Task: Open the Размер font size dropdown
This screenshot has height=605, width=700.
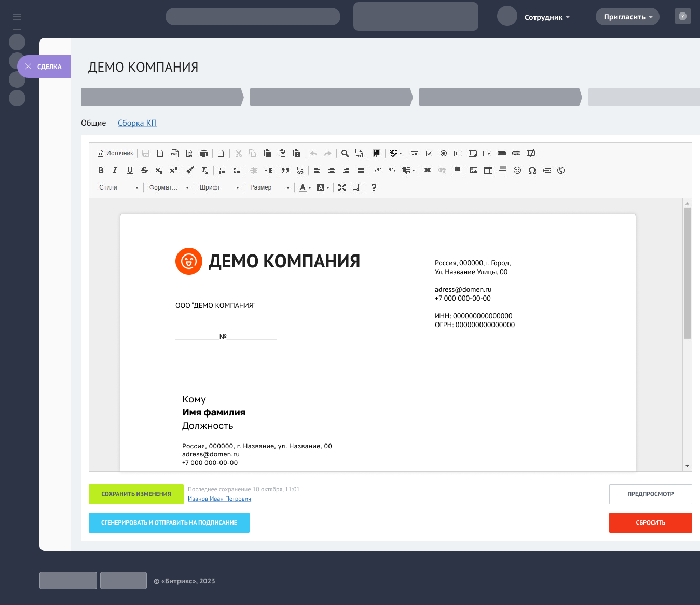Action: (x=269, y=187)
